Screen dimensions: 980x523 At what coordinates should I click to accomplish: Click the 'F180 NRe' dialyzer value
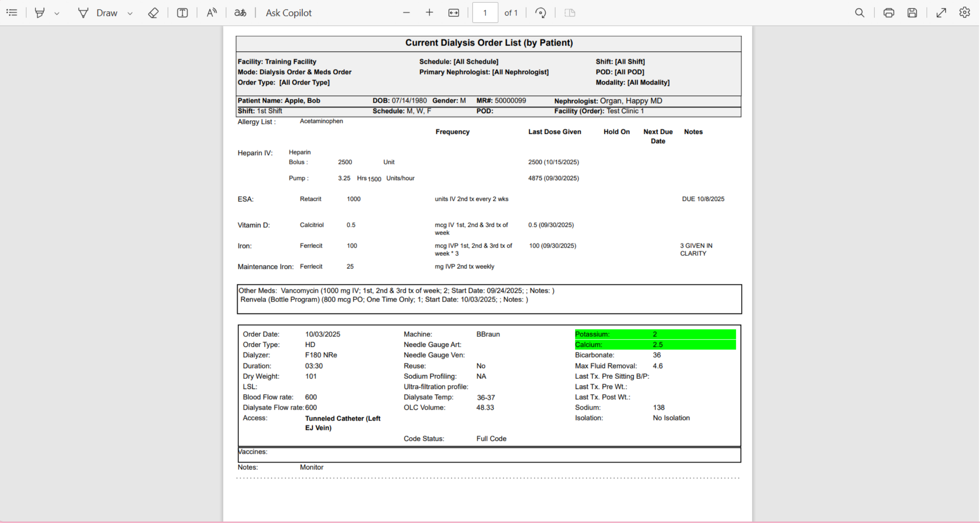point(321,355)
